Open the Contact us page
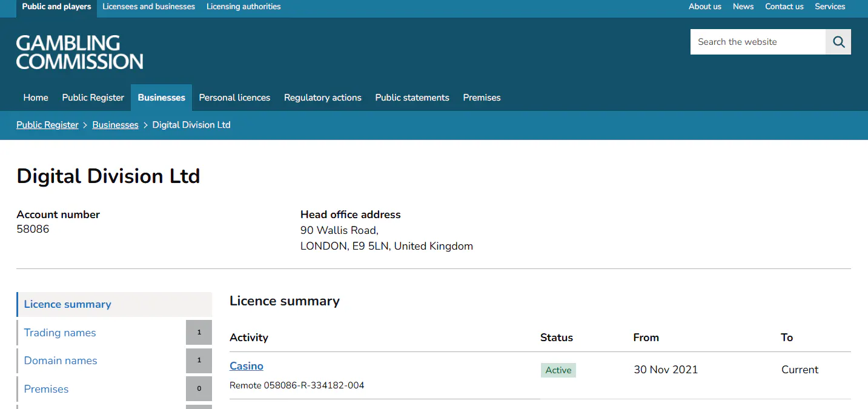Screen dimensions: 868x409 pos(784,7)
